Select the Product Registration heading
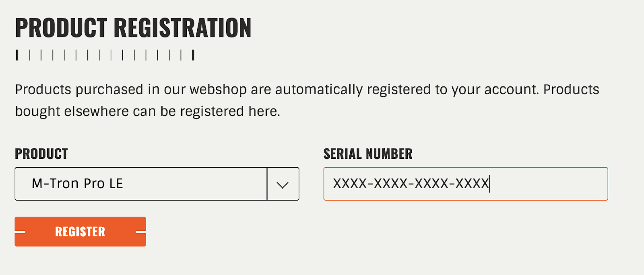644x275 pixels. (133, 28)
